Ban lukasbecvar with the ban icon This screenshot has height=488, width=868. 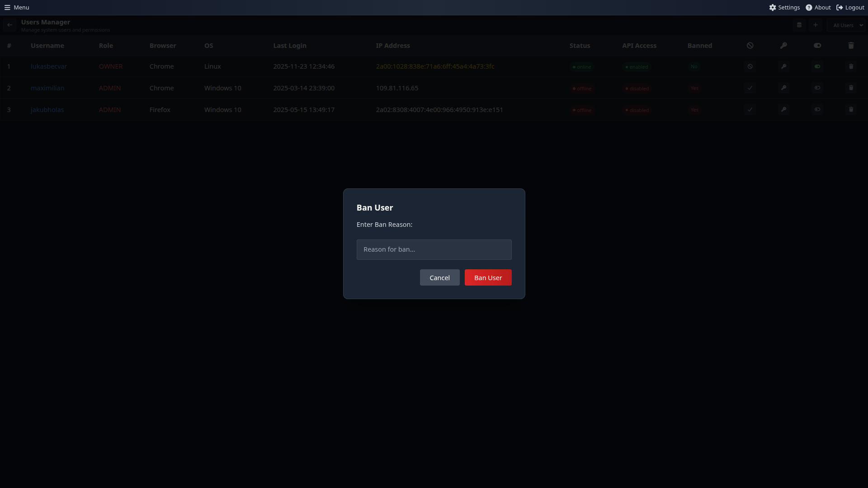tap(750, 66)
